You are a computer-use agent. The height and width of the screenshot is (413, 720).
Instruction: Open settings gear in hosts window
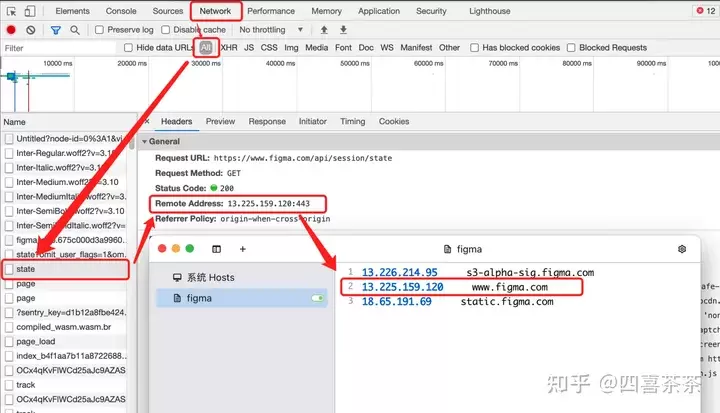coord(682,249)
